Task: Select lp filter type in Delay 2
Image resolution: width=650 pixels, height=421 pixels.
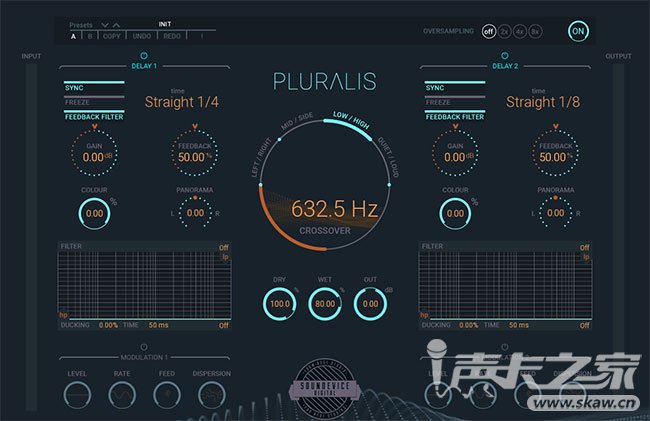Action: pyautogui.click(x=586, y=257)
